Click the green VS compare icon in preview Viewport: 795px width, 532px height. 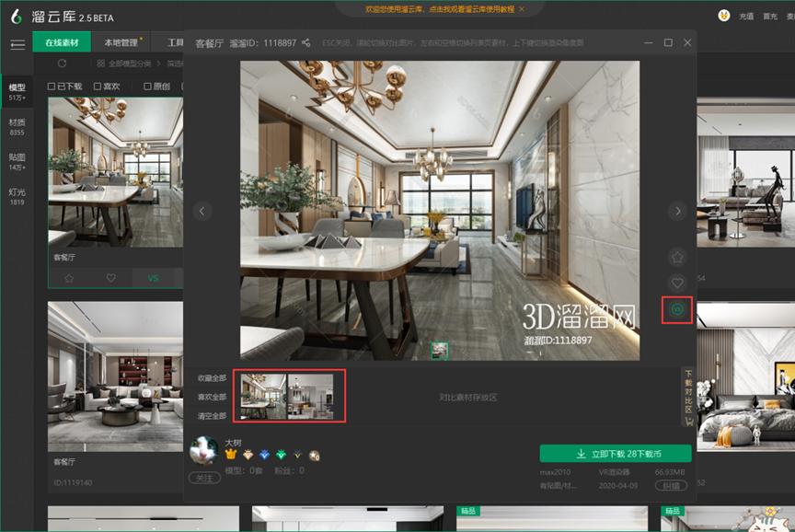pyautogui.click(x=677, y=310)
